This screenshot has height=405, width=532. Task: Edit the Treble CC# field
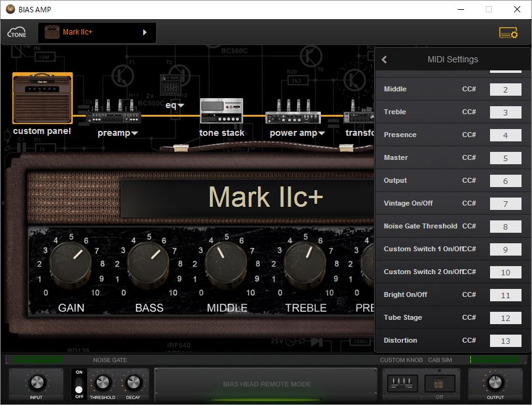(505, 112)
